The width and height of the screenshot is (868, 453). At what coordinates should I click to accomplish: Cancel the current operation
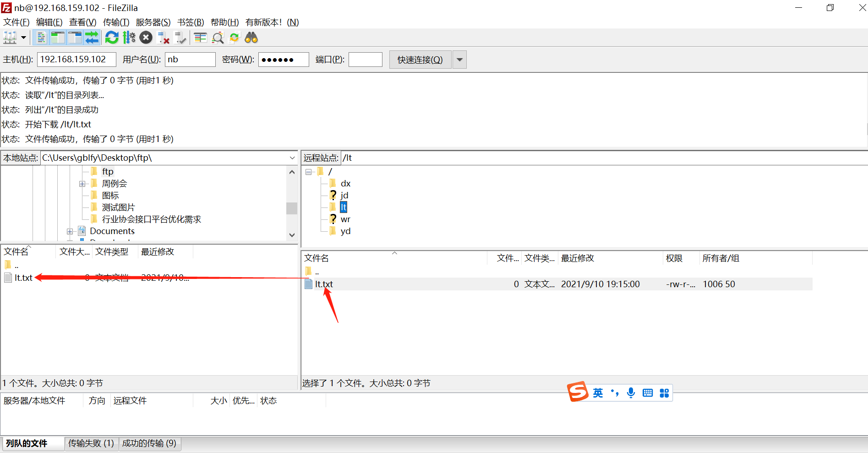point(146,38)
